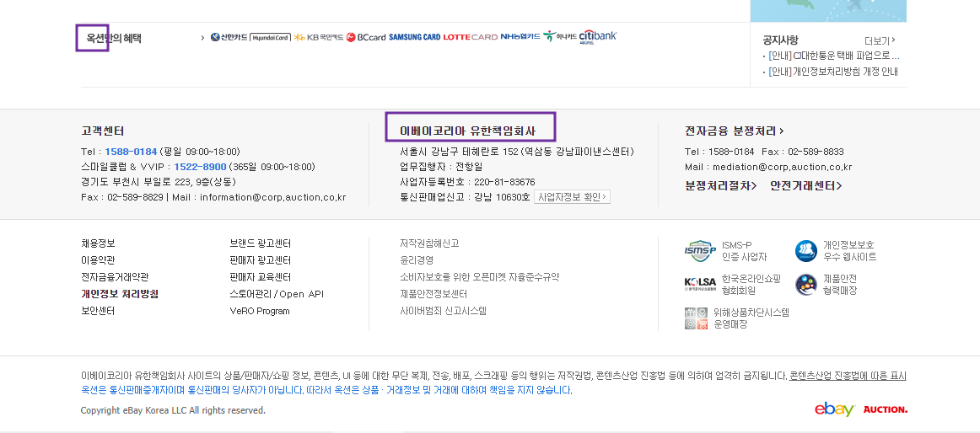980x433 pixels.
Task: Click the Citibank card logo
Action: click(x=598, y=37)
